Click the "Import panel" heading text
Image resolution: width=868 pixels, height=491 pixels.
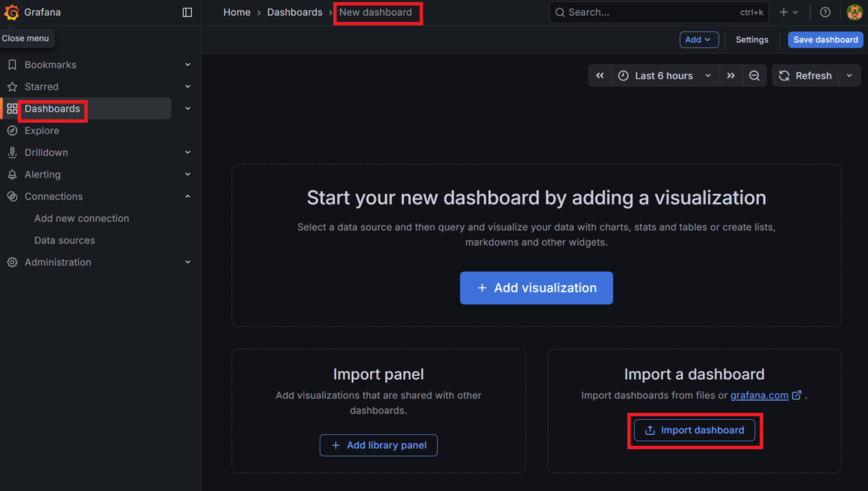pyautogui.click(x=378, y=374)
